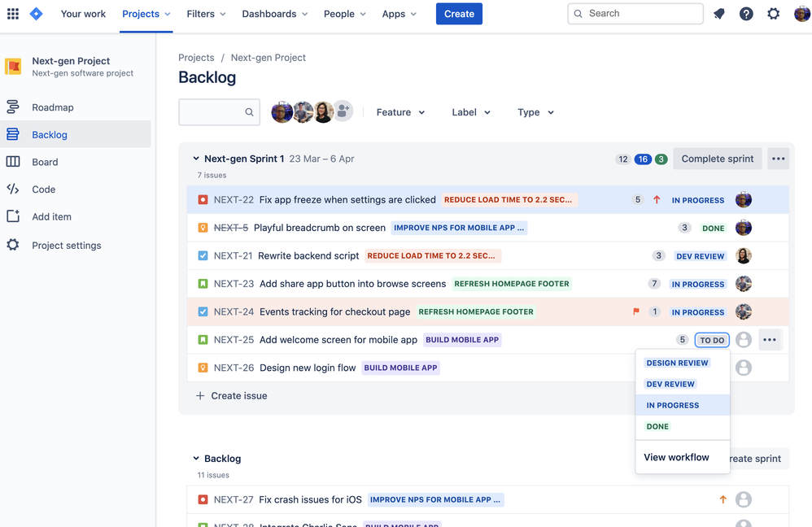
Task: Click the assignee avatar on NEXT-21
Action: coord(744,255)
